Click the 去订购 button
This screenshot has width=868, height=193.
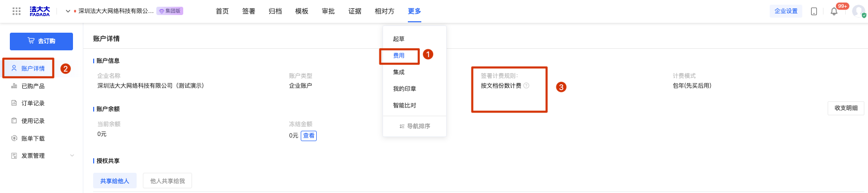pyautogui.click(x=41, y=41)
